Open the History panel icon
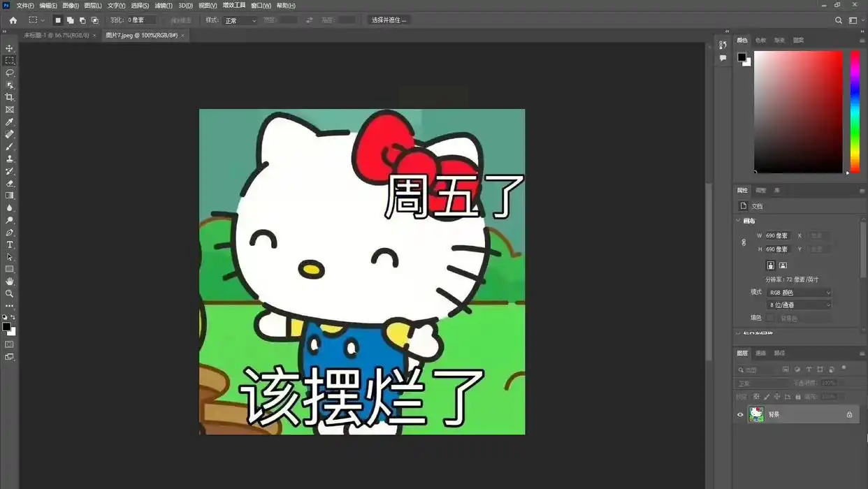 tap(723, 45)
